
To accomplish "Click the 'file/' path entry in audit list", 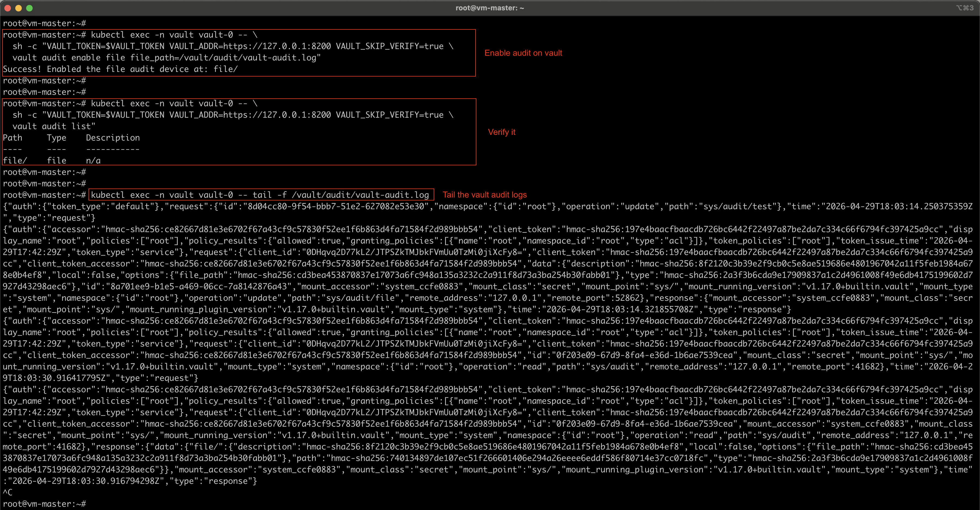I will click(x=15, y=161).
